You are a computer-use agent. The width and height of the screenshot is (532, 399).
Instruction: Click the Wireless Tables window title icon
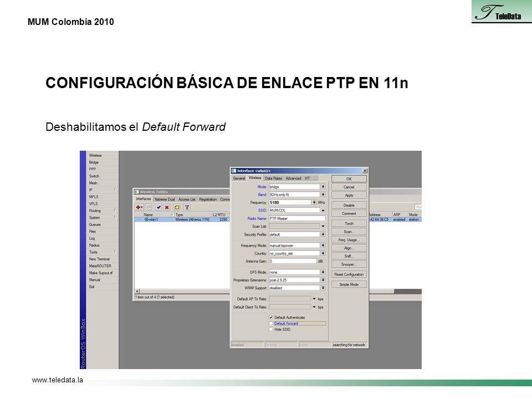point(137,192)
